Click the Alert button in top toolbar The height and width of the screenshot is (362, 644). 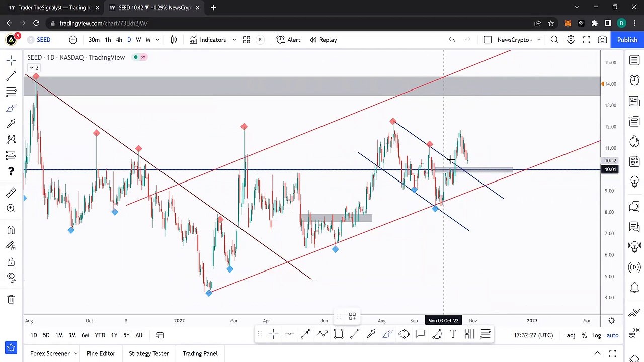[288, 40]
